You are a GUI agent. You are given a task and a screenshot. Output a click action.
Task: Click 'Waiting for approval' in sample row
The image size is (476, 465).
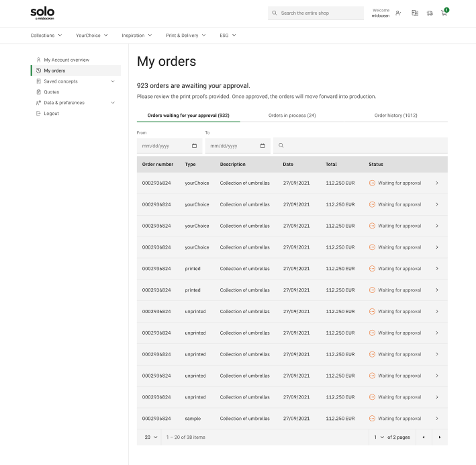[399, 419]
